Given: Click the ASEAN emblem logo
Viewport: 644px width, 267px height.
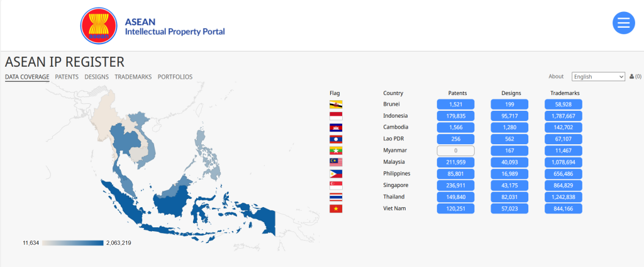Looking at the screenshot, I should 100,26.
